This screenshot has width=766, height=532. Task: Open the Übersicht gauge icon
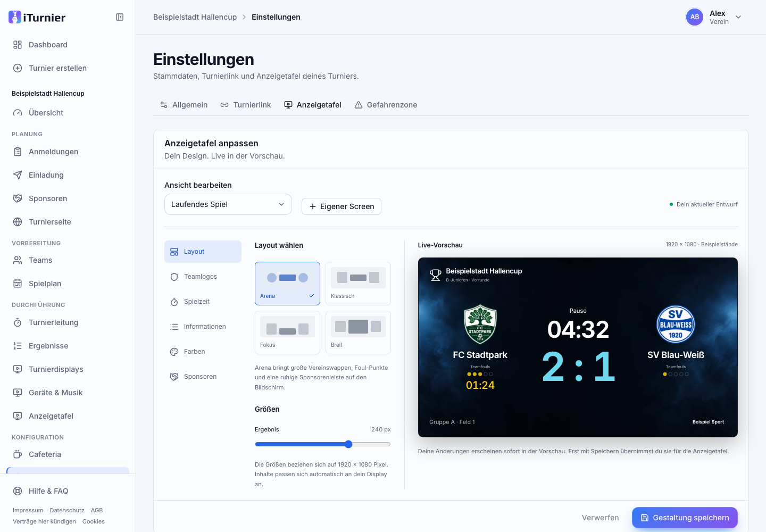(x=18, y=113)
